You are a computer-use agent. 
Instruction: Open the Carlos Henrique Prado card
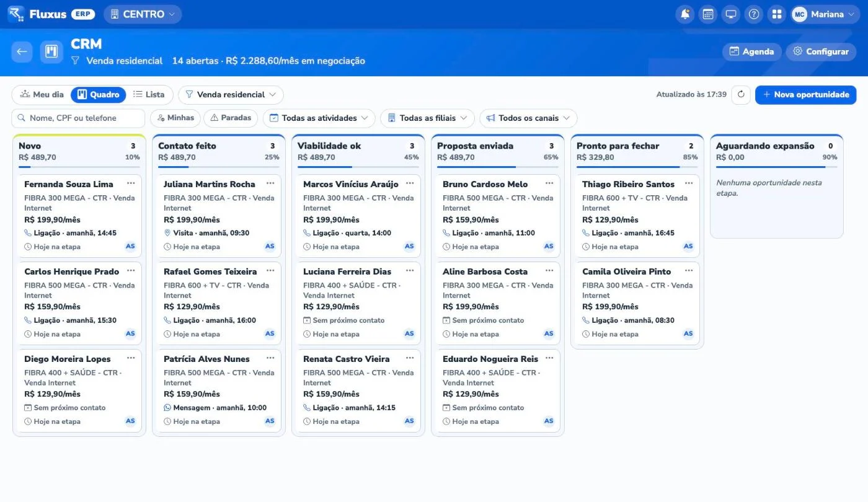(x=79, y=303)
